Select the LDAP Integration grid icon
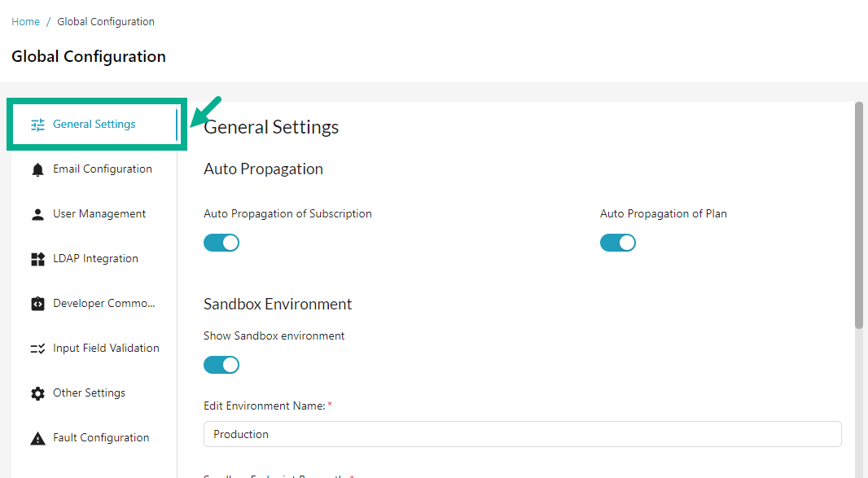The height and width of the screenshot is (478, 868). point(37,258)
